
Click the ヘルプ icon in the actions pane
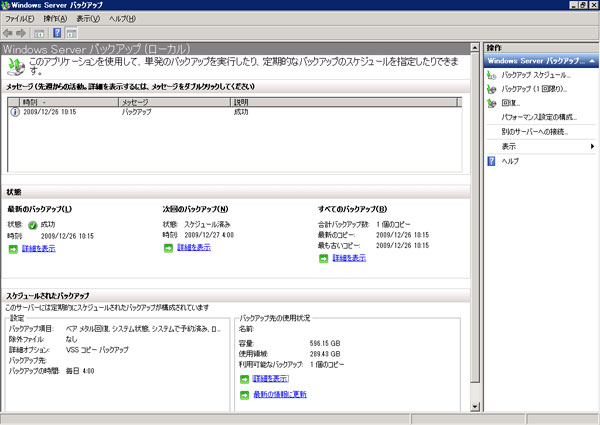tap(491, 161)
